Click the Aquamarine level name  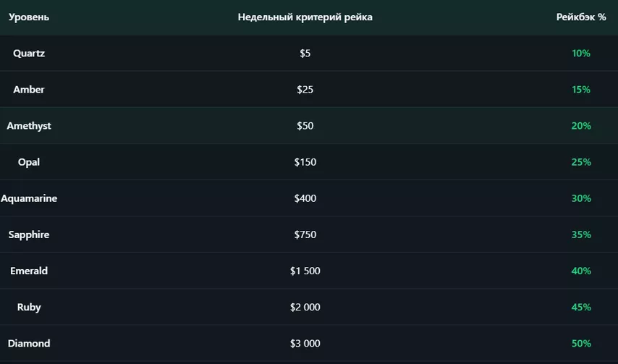(x=29, y=198)
